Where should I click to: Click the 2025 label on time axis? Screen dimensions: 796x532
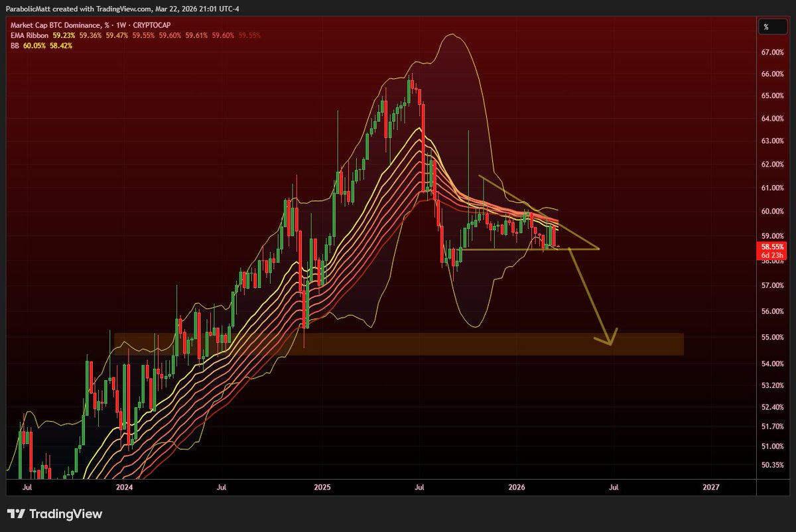pyautogui.click(x=322, y=487)
